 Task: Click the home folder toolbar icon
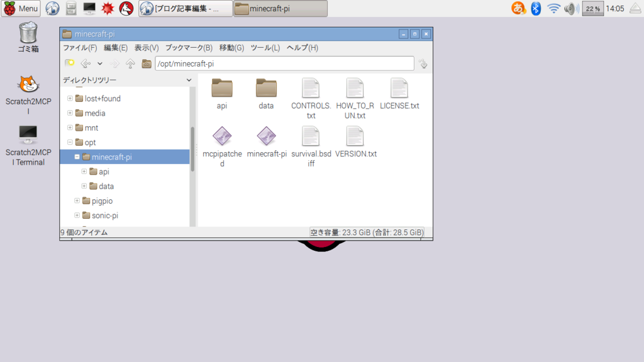(146, 63)
